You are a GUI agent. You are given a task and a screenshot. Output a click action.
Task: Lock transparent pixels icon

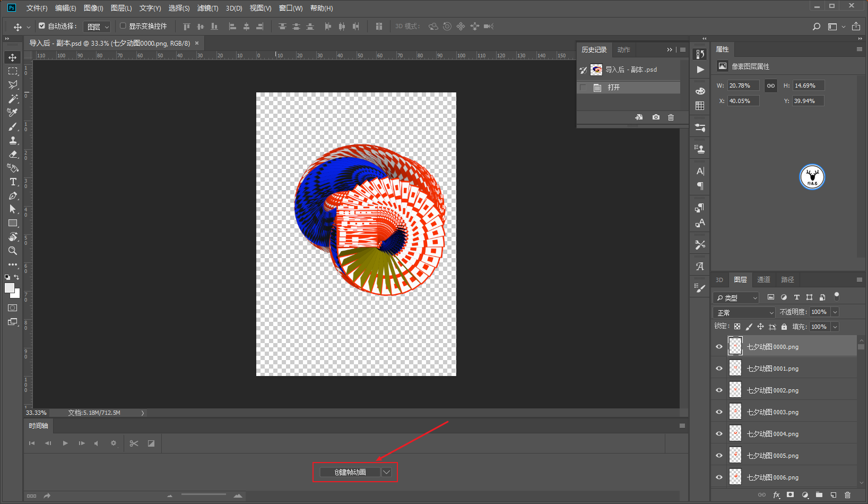737,327
